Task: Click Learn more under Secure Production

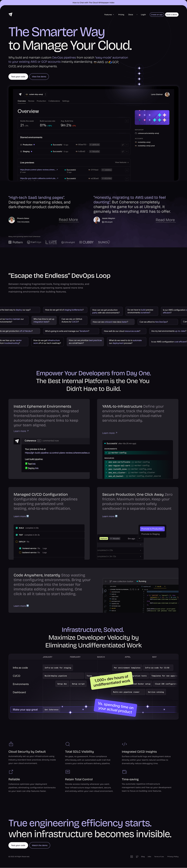Action: point(110,516)
